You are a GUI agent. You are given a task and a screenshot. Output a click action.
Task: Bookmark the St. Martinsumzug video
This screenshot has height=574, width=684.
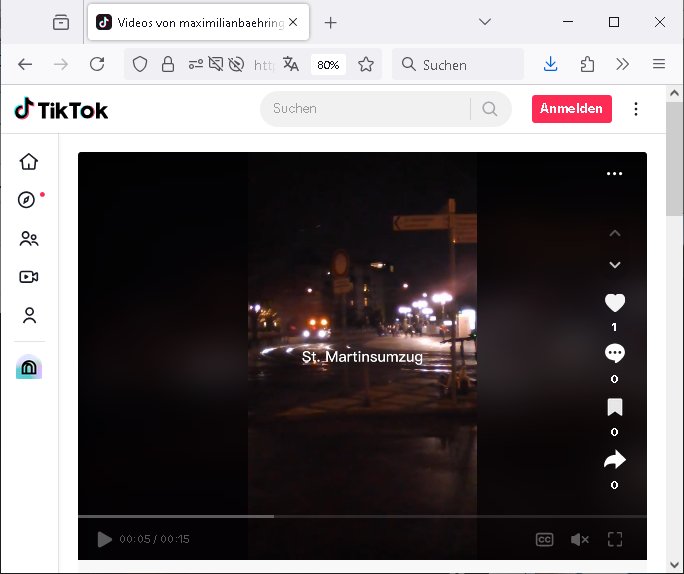click(x=614, y=407)
